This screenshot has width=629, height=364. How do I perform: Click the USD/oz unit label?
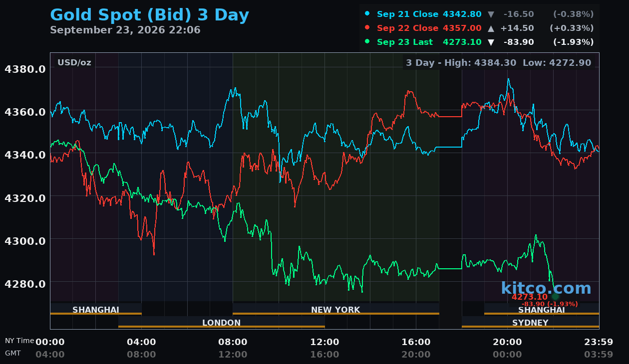click(74, 62)
